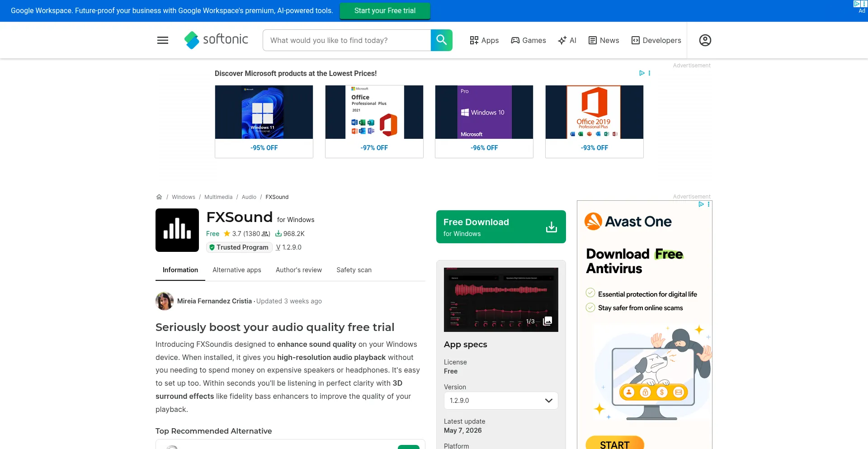
Task: Click the Office 2019 -93% OFF card
Action: pos(594,122)
